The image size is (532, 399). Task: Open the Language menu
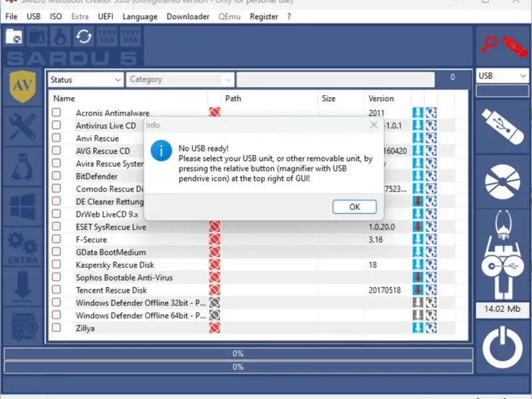pyautogui.click(x=140, y=17)
